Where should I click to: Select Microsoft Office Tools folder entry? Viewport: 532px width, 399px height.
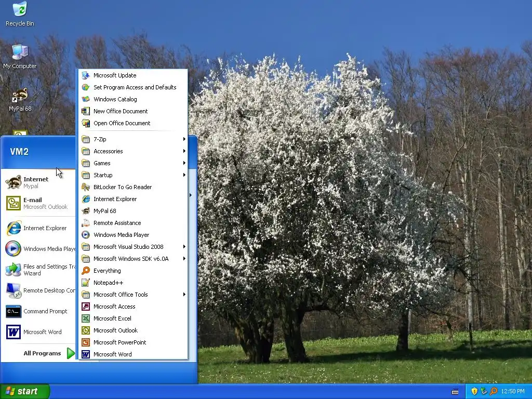pyautogui.click(x=133, y=295)
